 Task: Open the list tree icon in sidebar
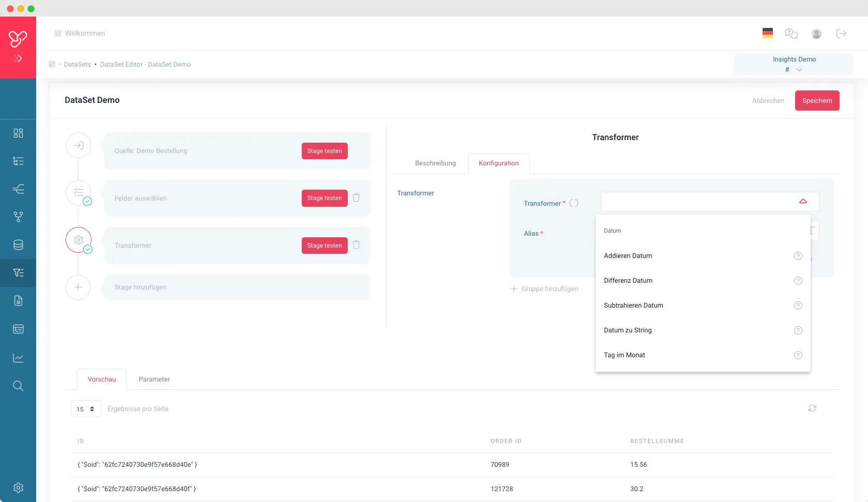pos(18,161)
